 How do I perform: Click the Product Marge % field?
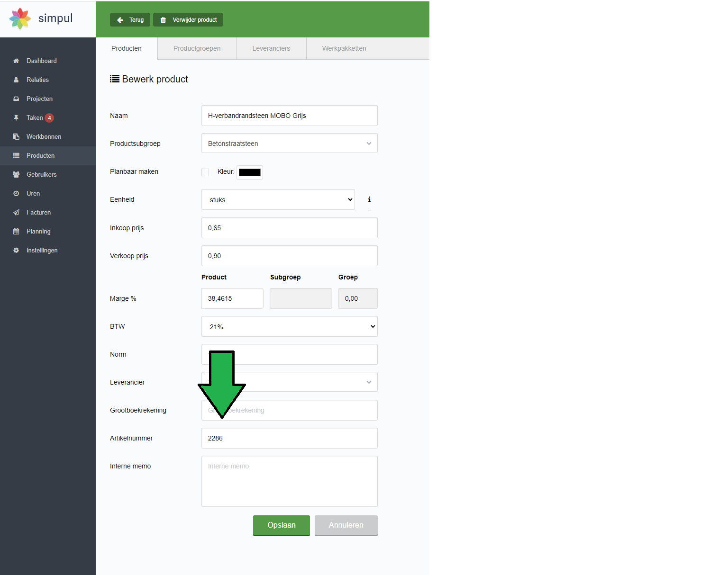coord(232,298)
